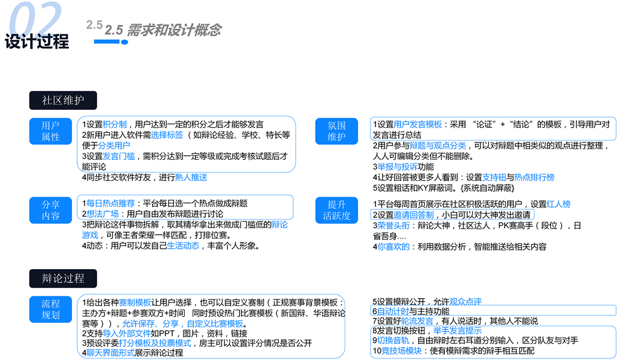
Task: Click the blue text 发言门槛
Action: click(x=119, y=156)
